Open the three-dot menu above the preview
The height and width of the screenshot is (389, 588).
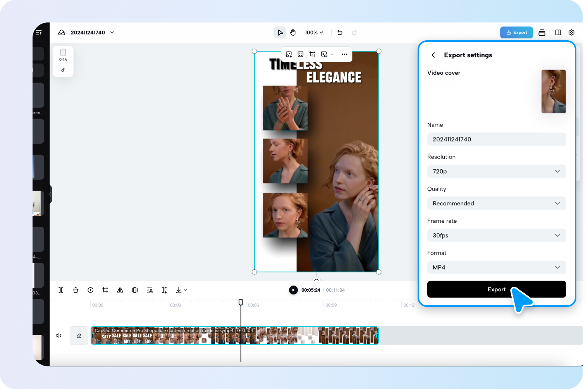[x=344, y=54]
